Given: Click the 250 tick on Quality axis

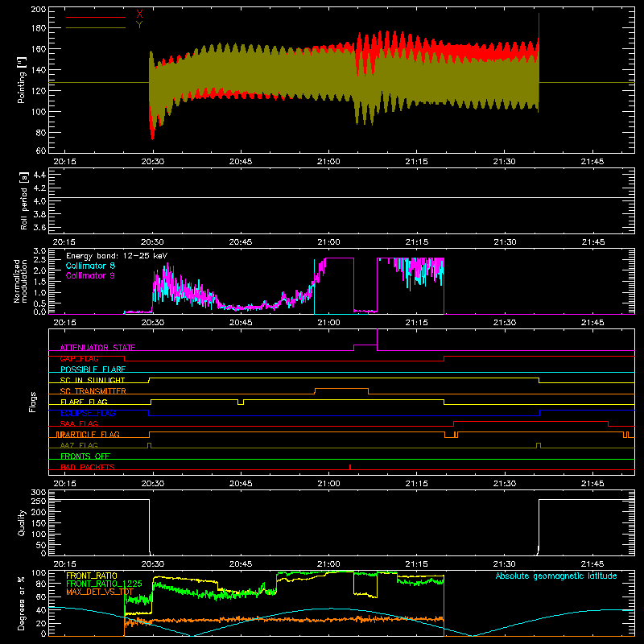Looking at the screenshot, I should [x=39, y=502].
